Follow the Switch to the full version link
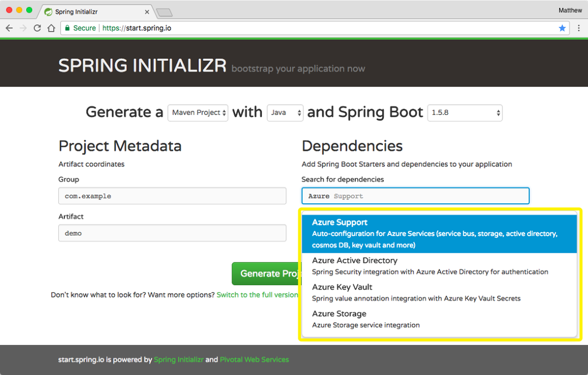588x375 pixels. click(x=257, y=295)
